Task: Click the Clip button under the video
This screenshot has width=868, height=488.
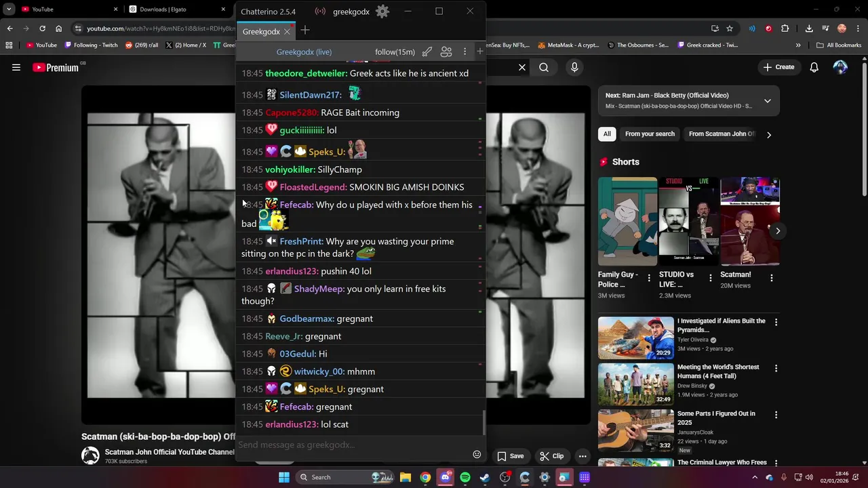Action: (x=551, y=456)
